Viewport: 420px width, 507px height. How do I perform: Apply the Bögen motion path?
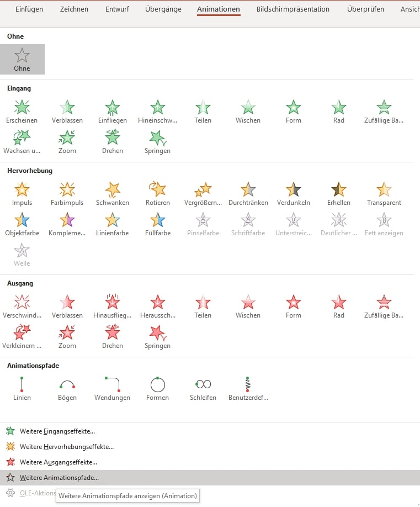click(x=67, y=389)
